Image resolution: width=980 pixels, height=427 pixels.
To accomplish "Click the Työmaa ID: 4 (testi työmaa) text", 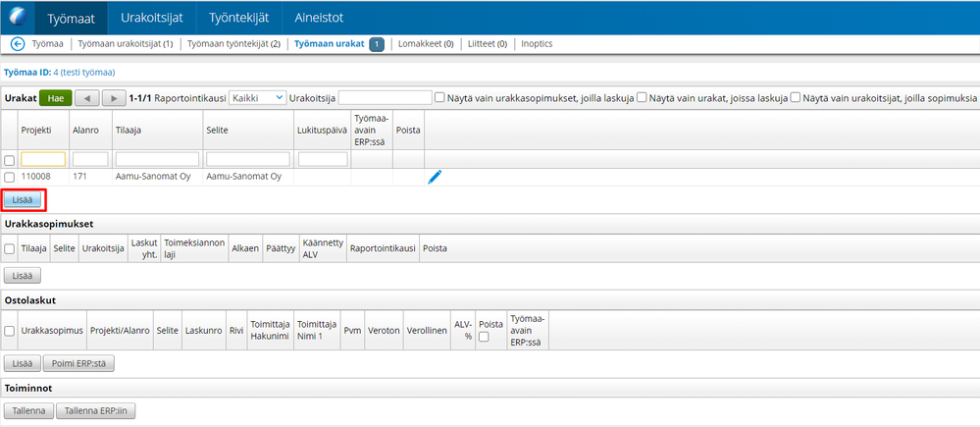I will point(60,73).
